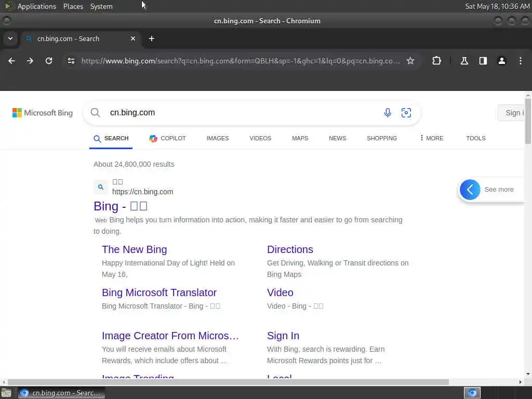Open Bing Microsoft Translator link
The image size is (532, 399).
pyautogui.click(x=159, y=292)
